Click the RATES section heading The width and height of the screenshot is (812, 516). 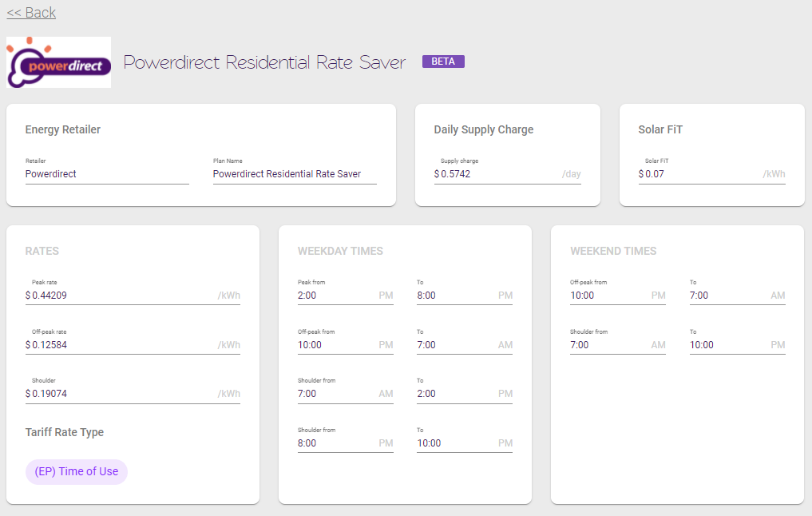tap(42, 252)
